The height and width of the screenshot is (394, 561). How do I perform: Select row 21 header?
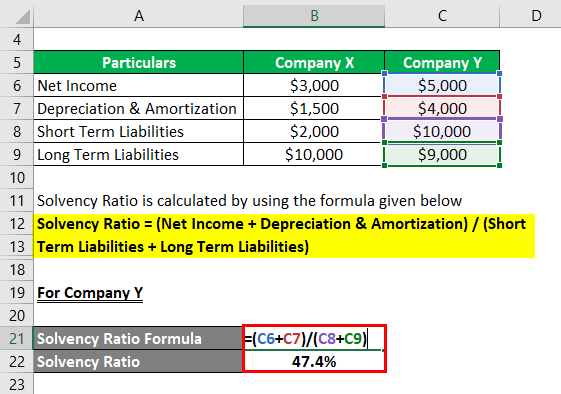17,339
